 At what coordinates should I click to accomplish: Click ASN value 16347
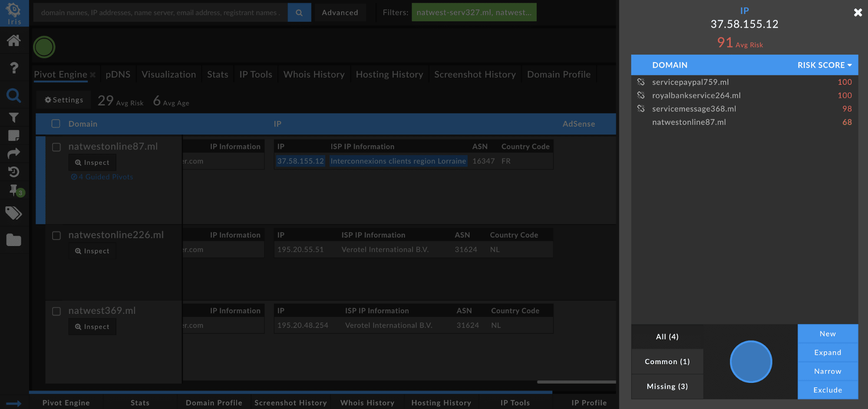[483, 161]
